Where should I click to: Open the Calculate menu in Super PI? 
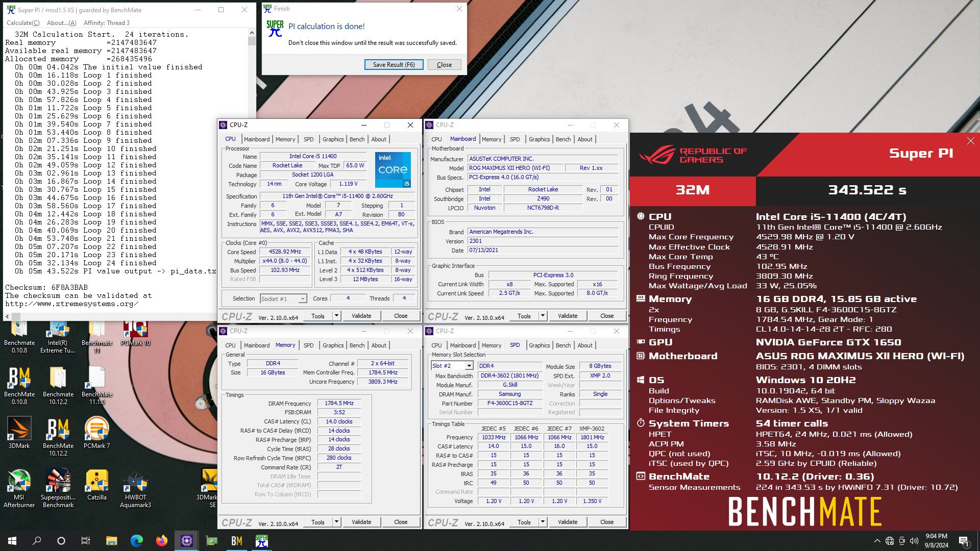[x=23, y=23]
